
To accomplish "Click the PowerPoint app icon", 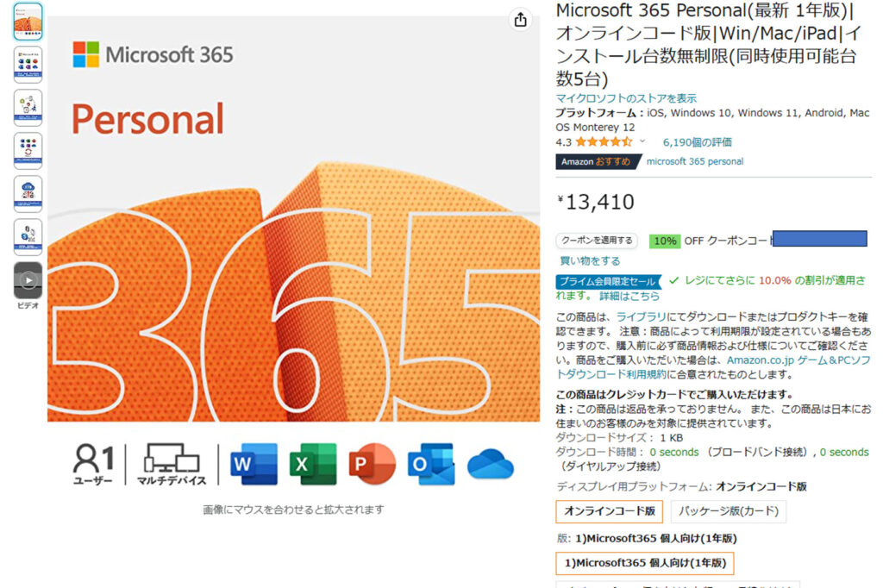I will tap(372, 465).
